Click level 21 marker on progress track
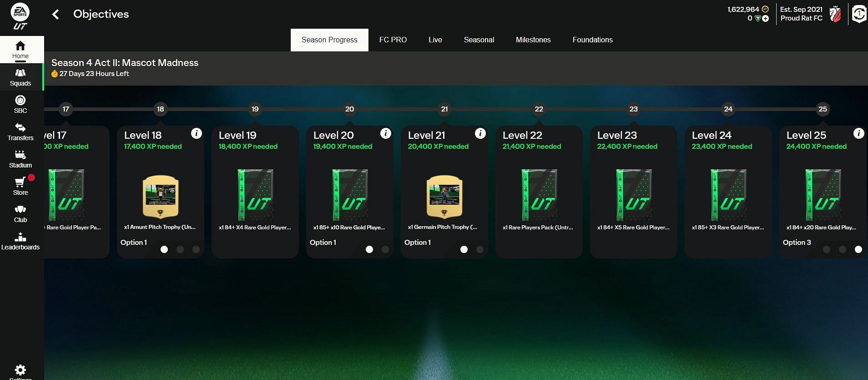This screenshot has width=868, height=380. coord(444,109)
